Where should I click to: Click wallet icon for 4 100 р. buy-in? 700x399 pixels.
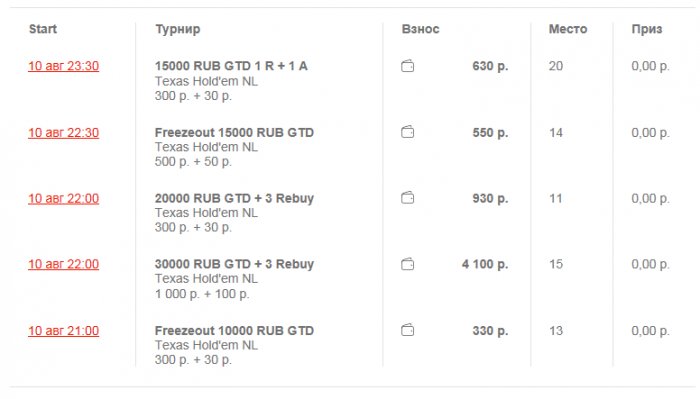tap(407, 264)
